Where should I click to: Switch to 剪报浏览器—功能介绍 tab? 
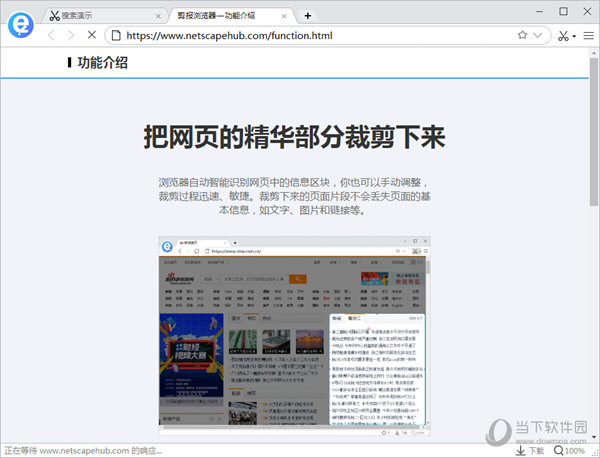tap(232, 16)
